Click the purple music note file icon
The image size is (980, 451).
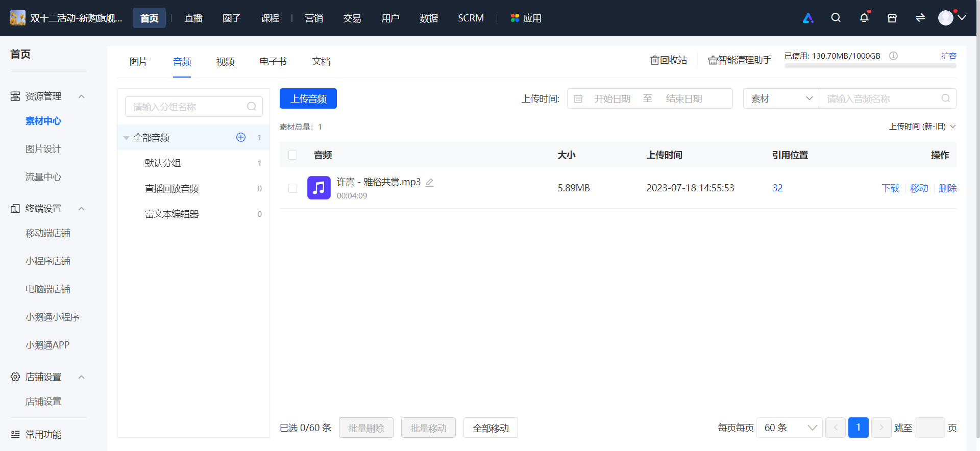(319, 188)
